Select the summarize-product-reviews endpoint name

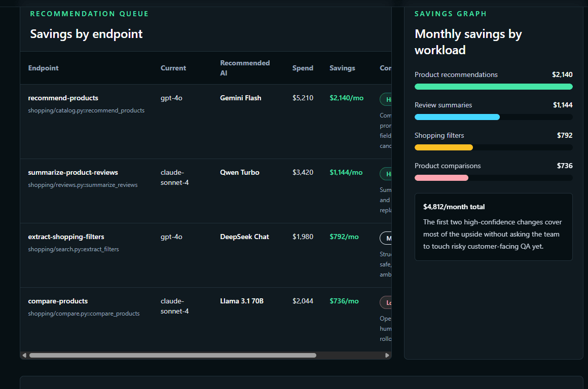tap(73, 172)
